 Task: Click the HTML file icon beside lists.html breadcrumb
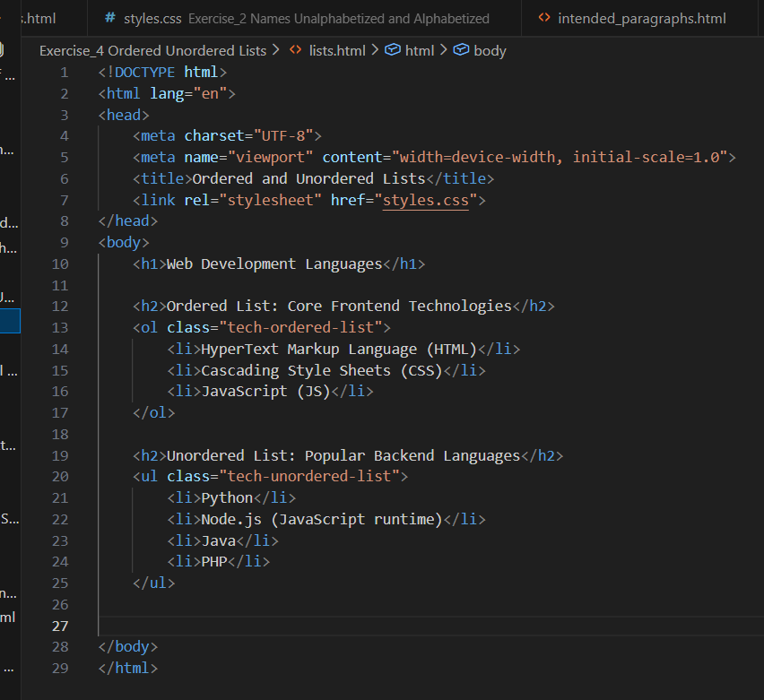[295, 50]
